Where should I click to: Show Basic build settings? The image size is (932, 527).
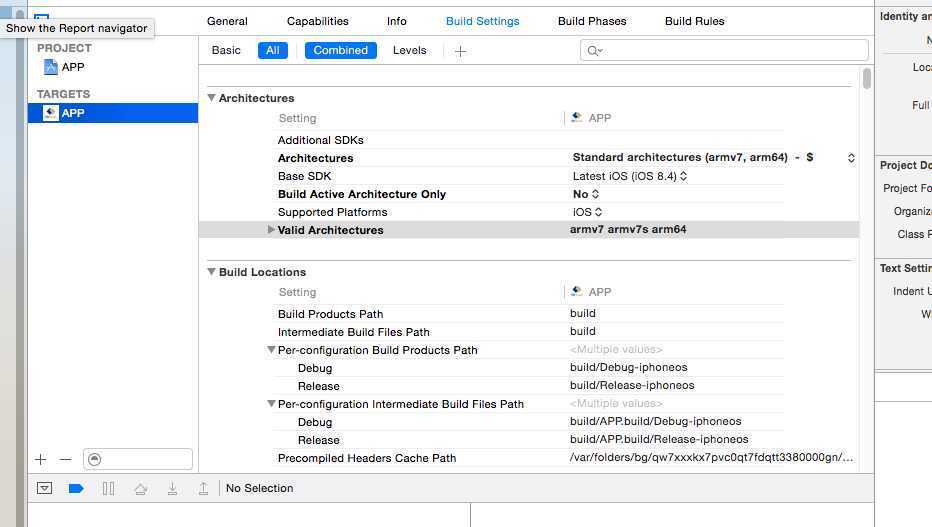pyautogui.click(x=226, y=51)
